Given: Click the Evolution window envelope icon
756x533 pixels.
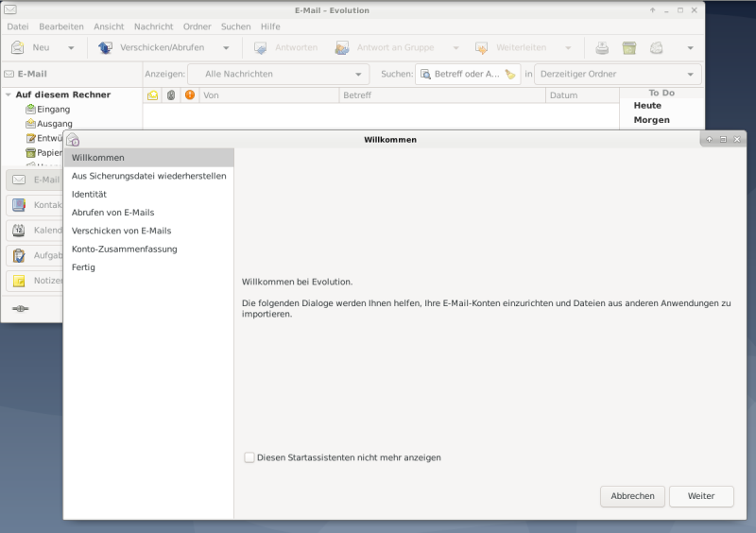Looking at the screenshot, I should coord(10,9).
